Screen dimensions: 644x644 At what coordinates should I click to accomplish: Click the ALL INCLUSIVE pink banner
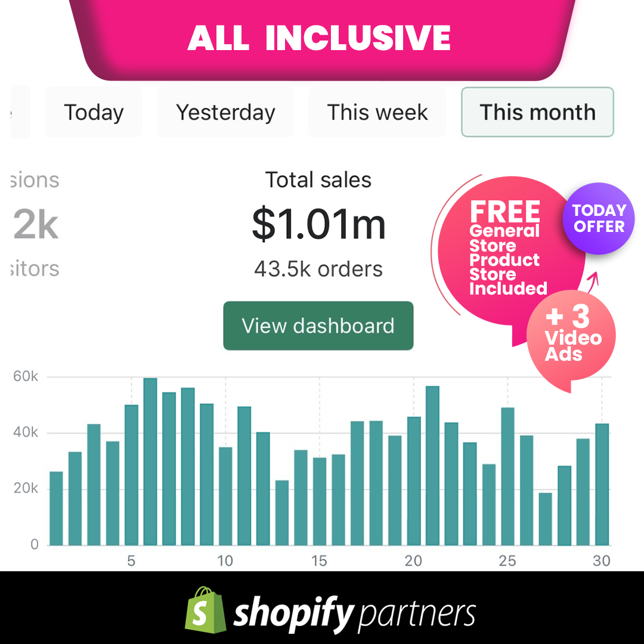(x=321, y=37)
